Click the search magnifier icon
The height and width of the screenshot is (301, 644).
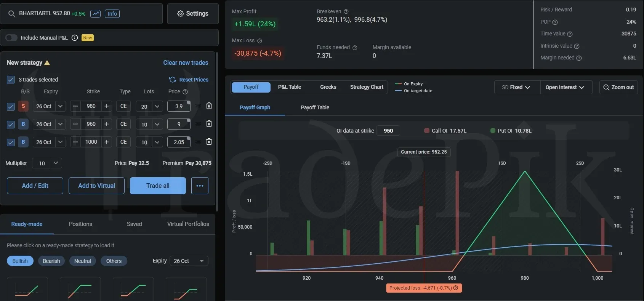click(11, 14)
